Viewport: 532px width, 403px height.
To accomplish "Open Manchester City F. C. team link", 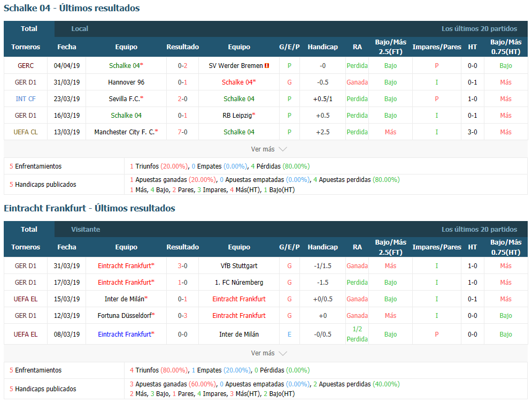I will point(124,132).
